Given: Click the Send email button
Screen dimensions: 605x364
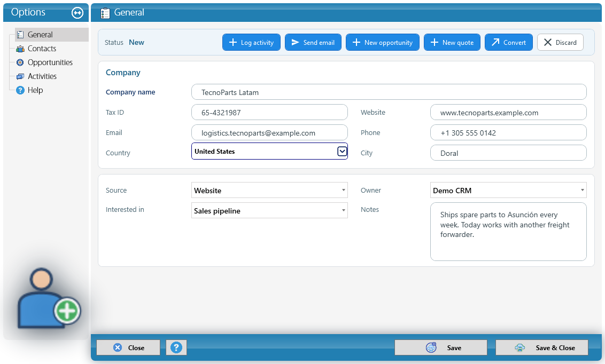Looking at the screenshot, I should pyautogui.click(x=313, y=42).
